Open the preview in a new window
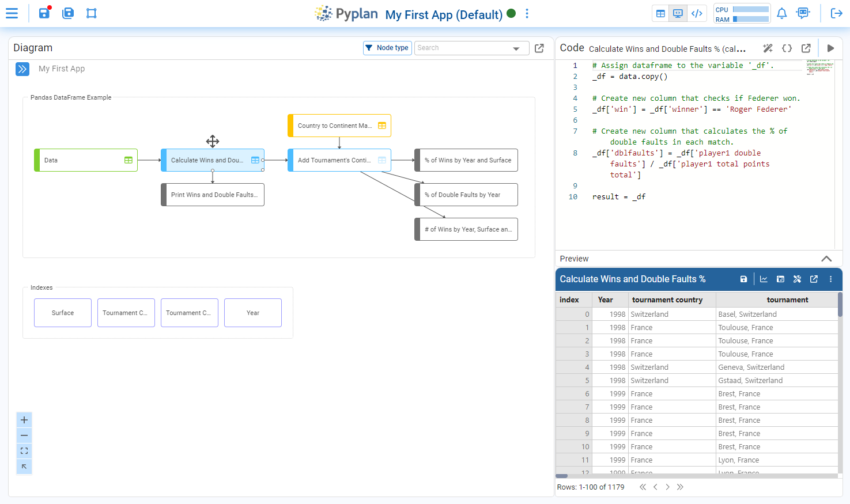The width and height of the screenshot is (850, 504). pos(814,279)
